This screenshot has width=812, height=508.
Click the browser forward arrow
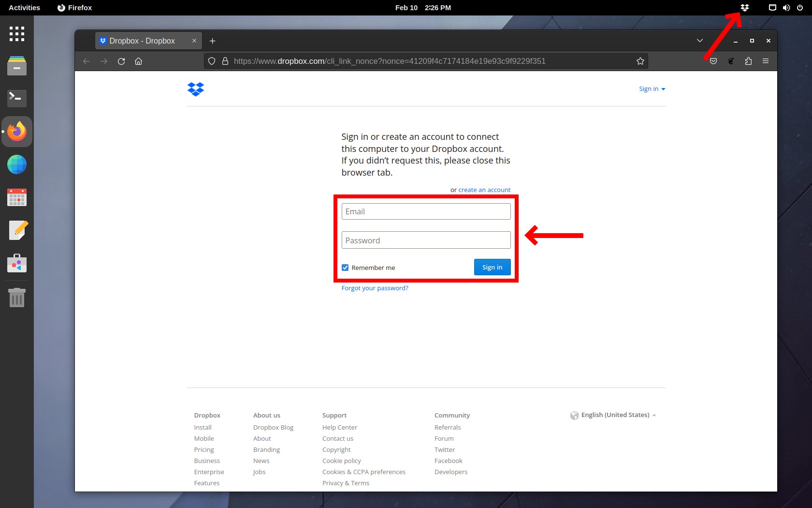click(104, 61)
